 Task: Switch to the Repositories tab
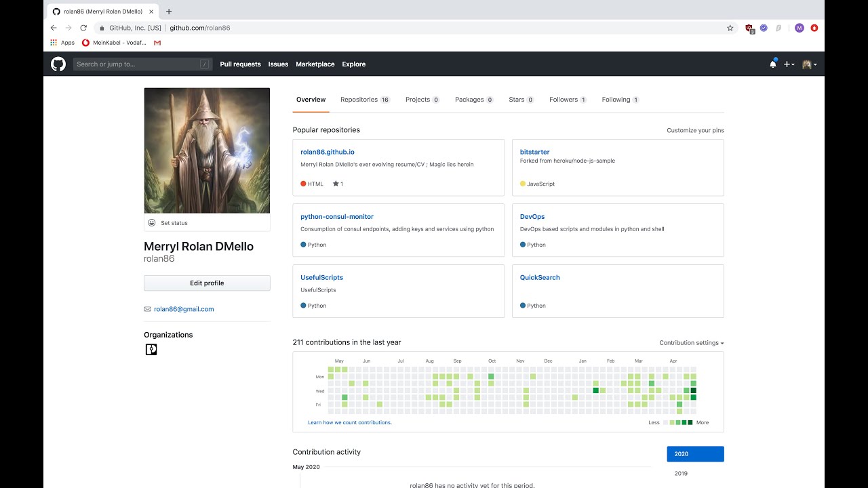pos(365,100)
